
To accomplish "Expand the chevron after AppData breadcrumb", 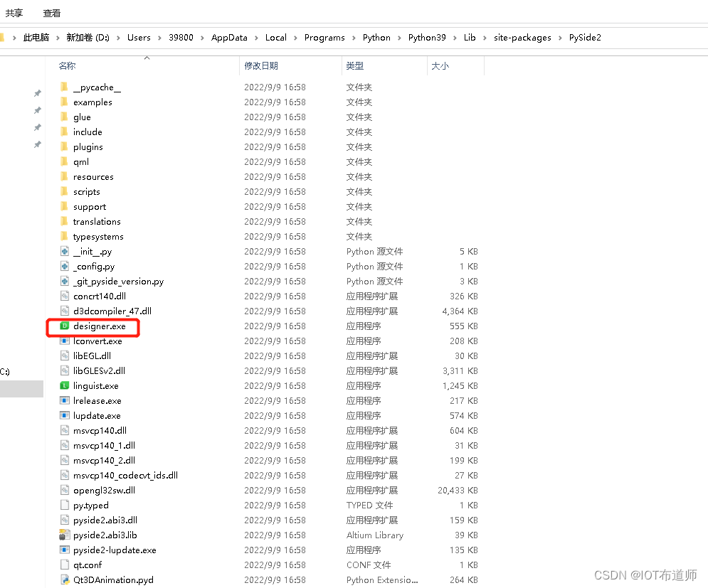I will pos(256,38).
